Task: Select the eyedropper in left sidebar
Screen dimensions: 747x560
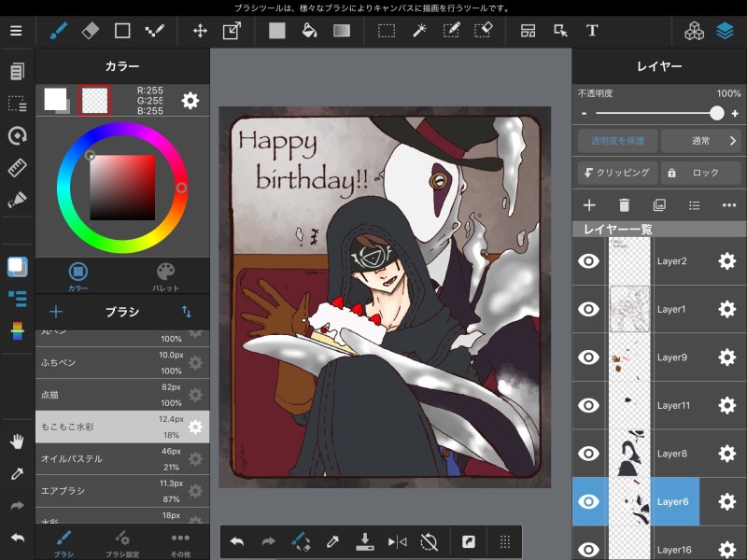Action: pos(17,474)
